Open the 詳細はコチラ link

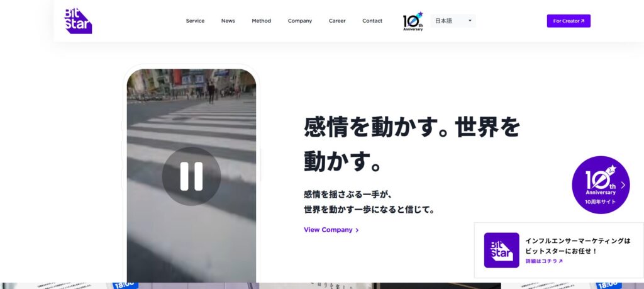(x=544, y=261)
